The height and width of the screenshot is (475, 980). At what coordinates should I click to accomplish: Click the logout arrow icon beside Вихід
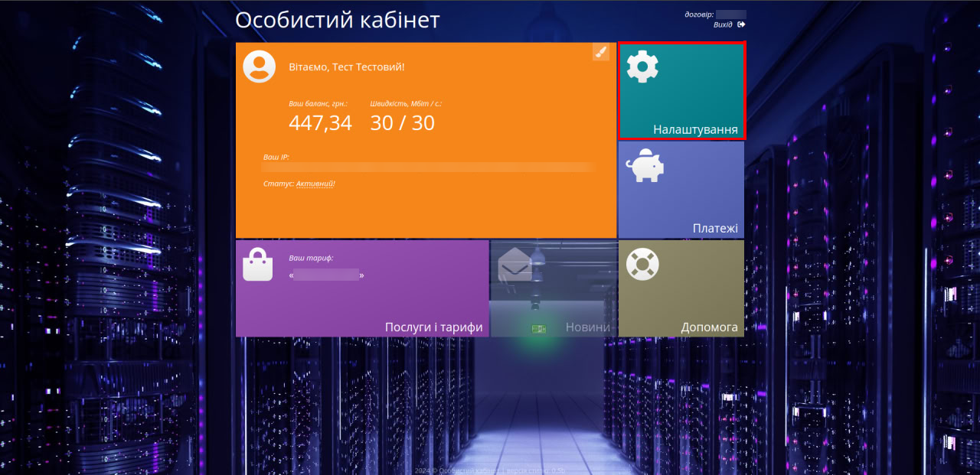(741, 24)
